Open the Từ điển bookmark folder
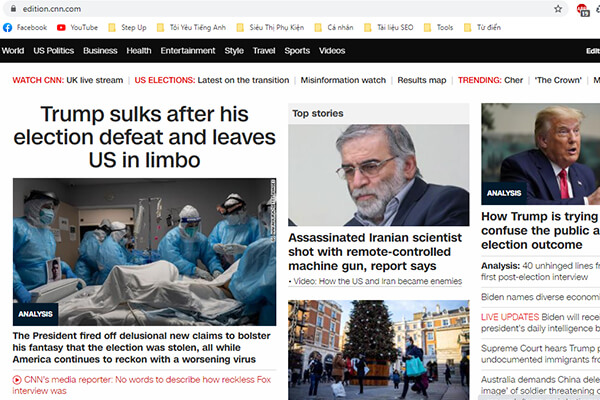 [x=482, y=27]
